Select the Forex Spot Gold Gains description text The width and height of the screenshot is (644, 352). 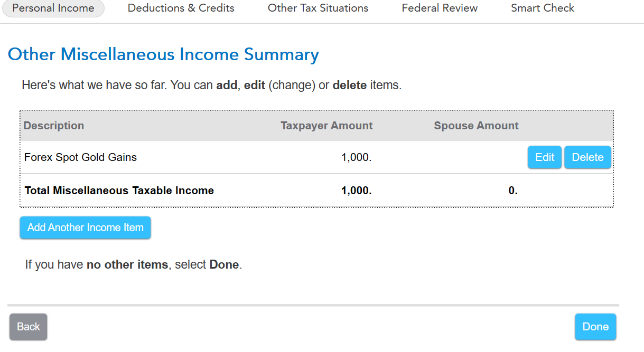point(80,157)
